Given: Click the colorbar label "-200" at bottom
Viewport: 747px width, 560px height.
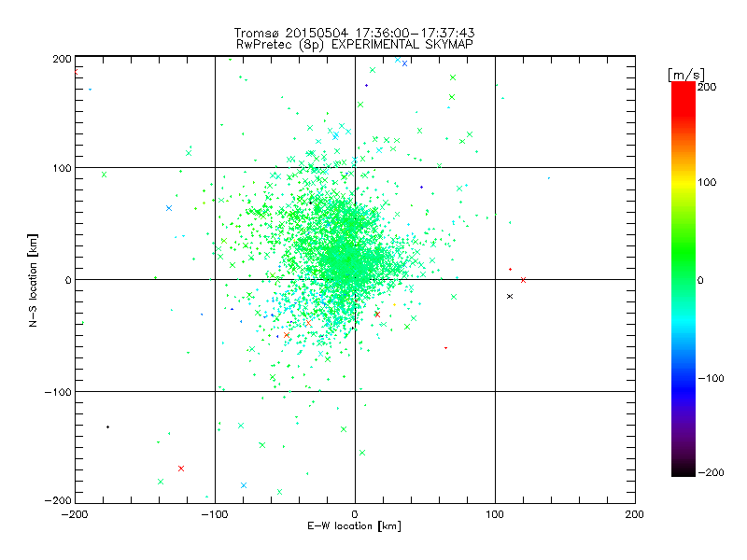Looking at the screenshot, I should pos(711,472).
